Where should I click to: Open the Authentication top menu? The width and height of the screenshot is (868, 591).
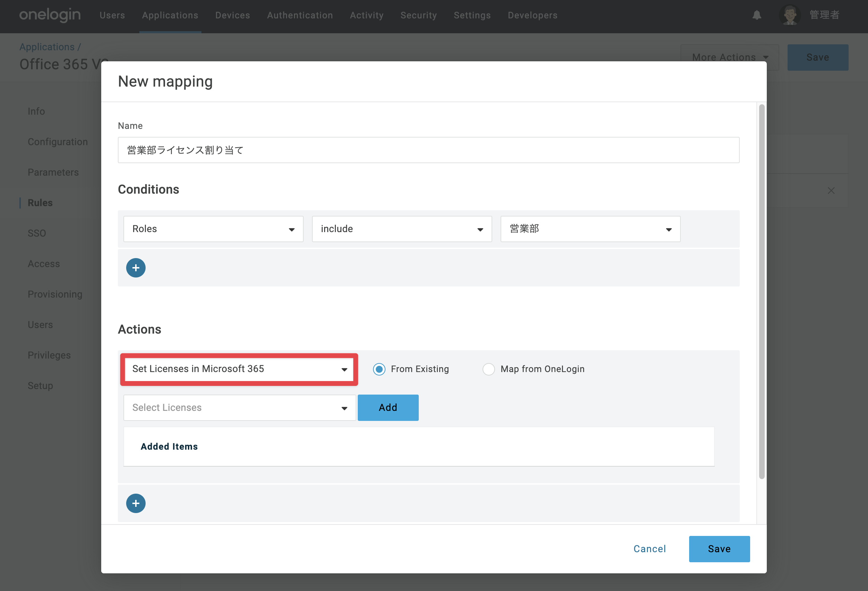(300, 15)
